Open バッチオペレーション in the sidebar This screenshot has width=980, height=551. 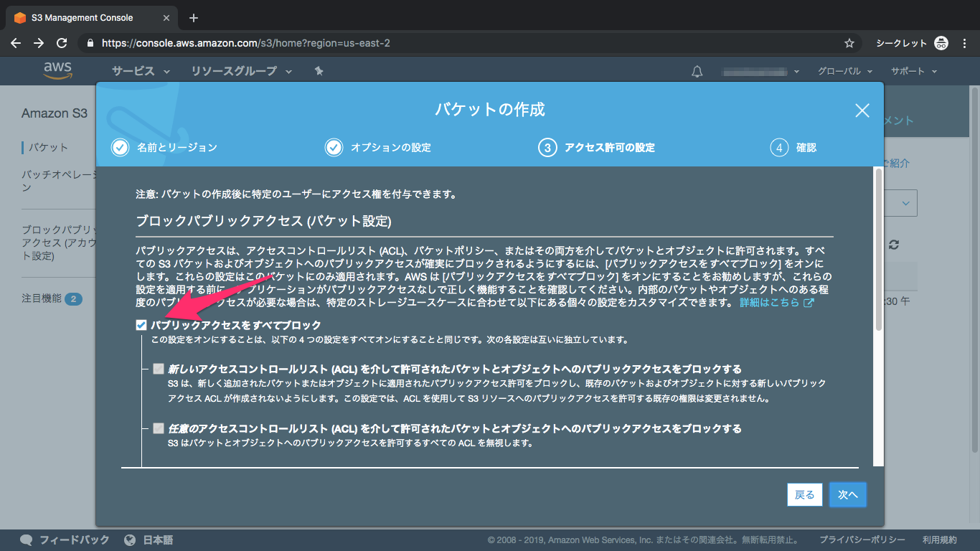59,181
